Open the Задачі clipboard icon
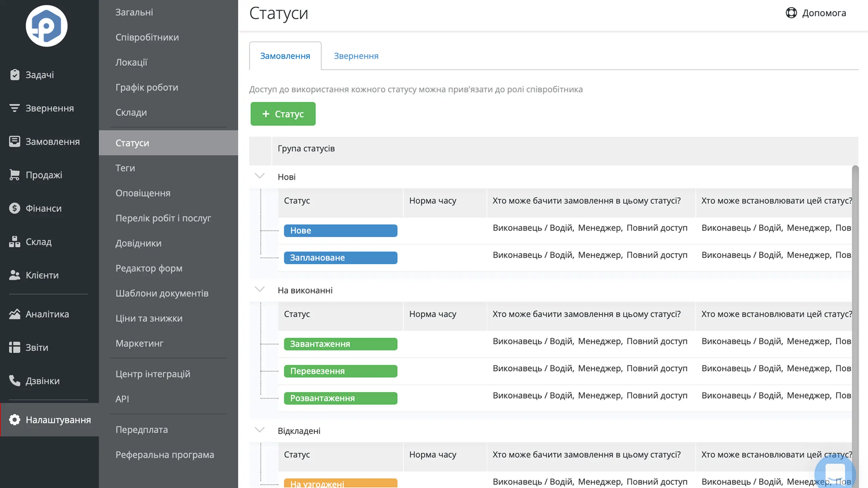868x488 pixels. coord(15,75)
